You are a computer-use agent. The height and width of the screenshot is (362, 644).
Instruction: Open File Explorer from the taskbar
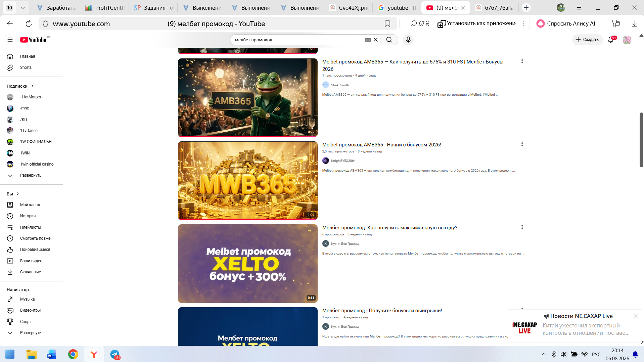pyautogui.click(x=31, y=354)
